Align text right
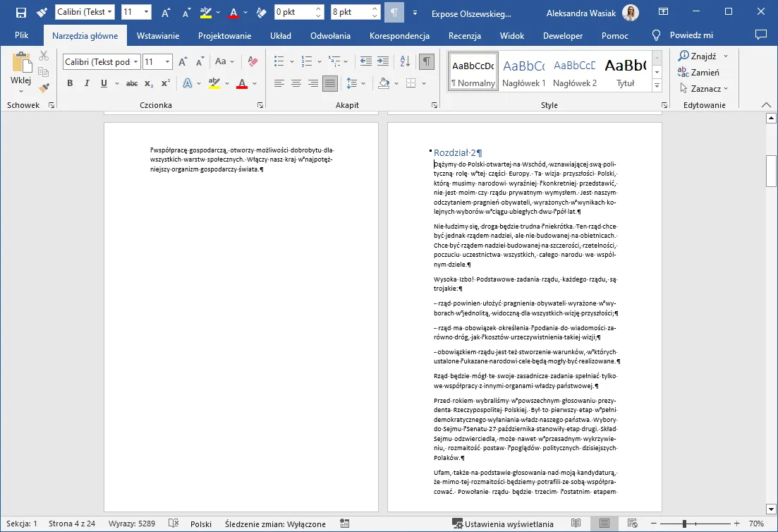This screenshot has width=778, height=532. tap(313, 83)
